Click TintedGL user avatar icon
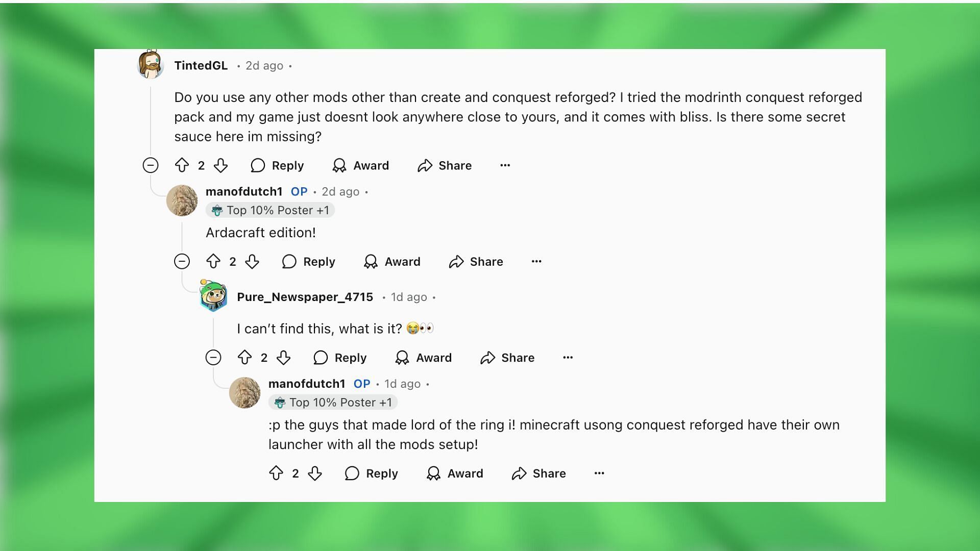Image resolution: width=980 pixels, height=551 pixels. click(150, 65)
